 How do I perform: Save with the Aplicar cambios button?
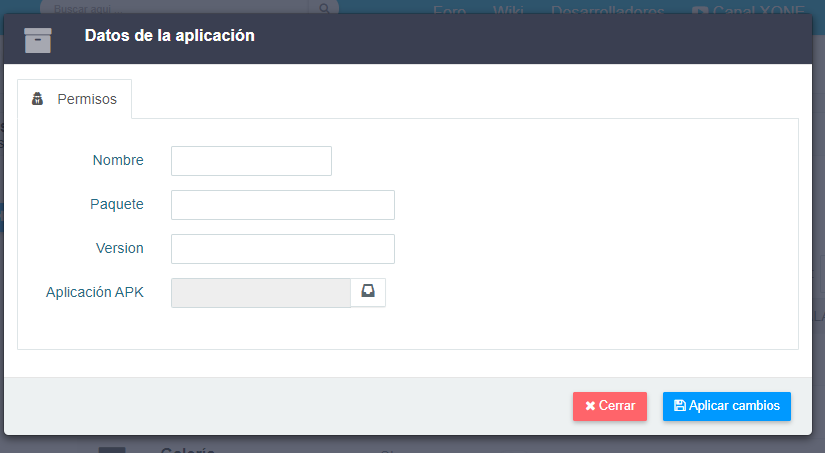(727, 406)
